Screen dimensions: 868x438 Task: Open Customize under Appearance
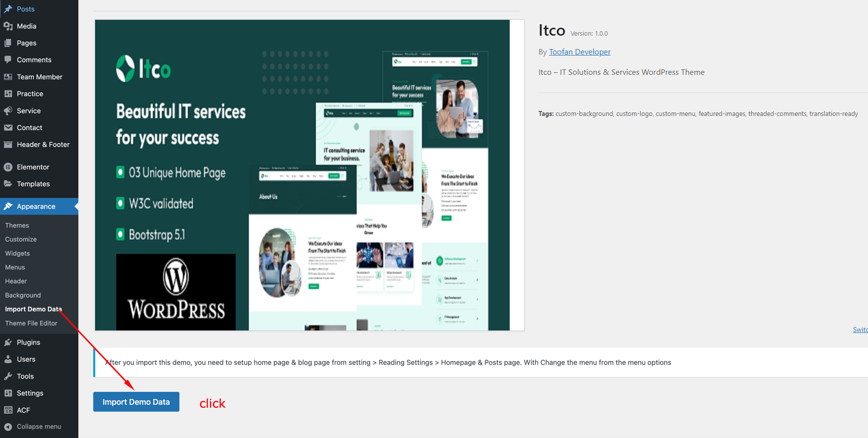[21, 239]
